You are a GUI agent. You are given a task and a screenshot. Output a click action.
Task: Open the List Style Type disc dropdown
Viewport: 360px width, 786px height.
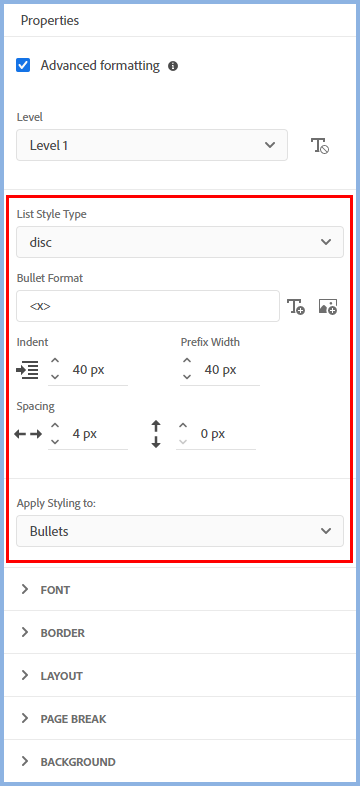[x=180, y=242]
